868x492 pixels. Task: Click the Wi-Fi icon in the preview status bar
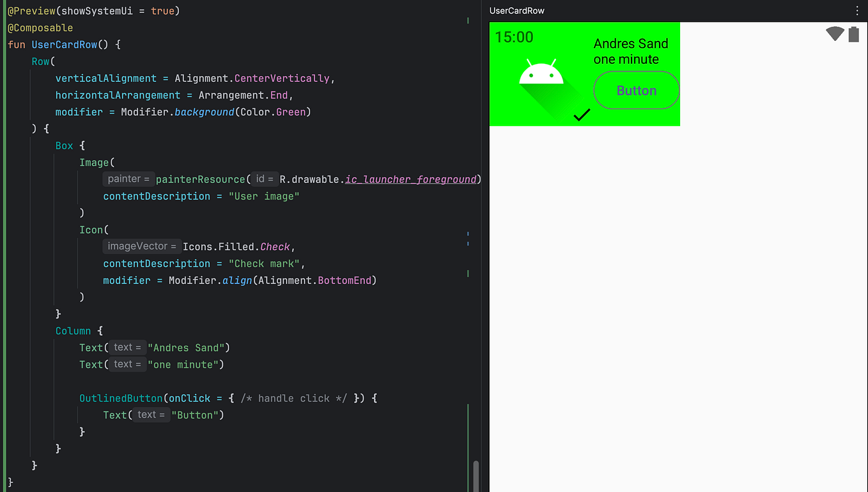click(834, 34)
